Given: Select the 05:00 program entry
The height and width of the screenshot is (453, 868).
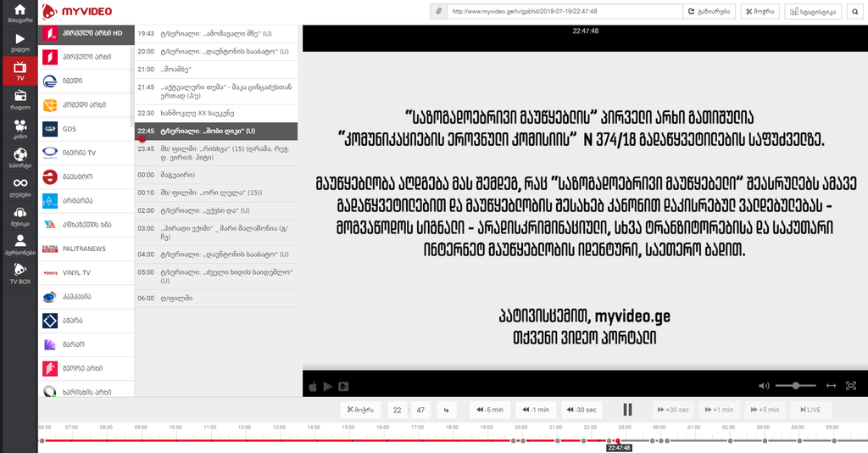Looking at the screenshot, I should [x=216, y=277].
